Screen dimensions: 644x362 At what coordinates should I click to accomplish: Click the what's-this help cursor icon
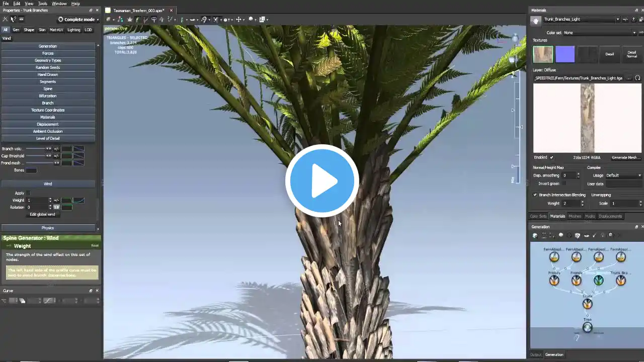pos(13,19)
